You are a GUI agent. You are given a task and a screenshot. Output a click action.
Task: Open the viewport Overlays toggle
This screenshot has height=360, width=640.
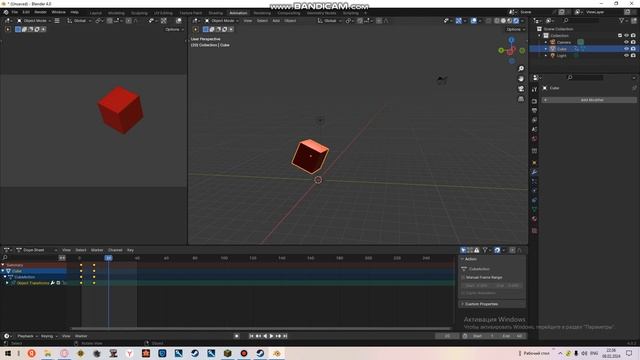click(x=473, y=20)
